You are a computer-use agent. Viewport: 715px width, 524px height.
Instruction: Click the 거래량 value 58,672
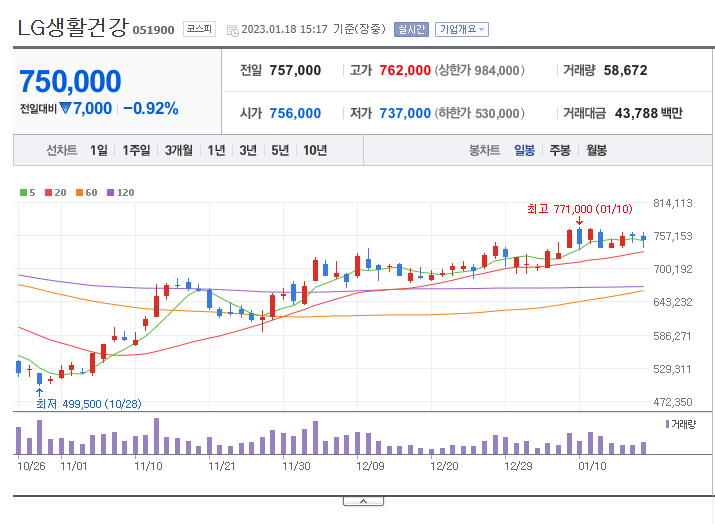[x=626, y=70]
